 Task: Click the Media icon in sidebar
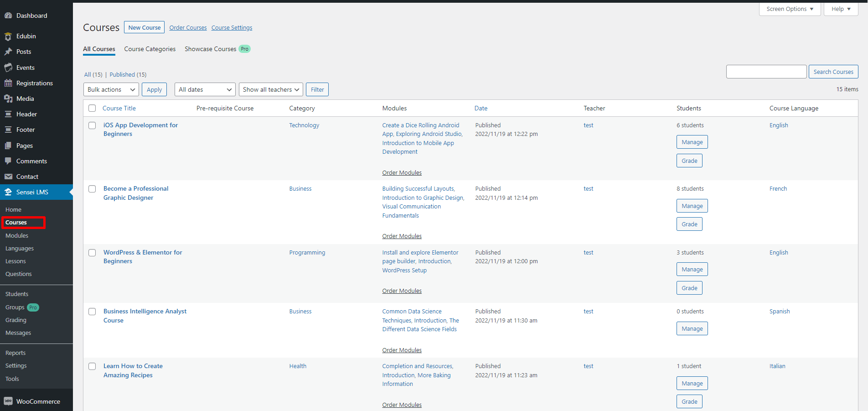click(8, 99)
